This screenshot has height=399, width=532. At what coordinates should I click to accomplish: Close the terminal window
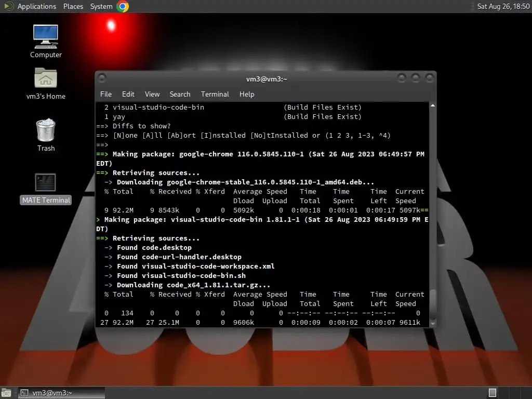pos(429,78)
